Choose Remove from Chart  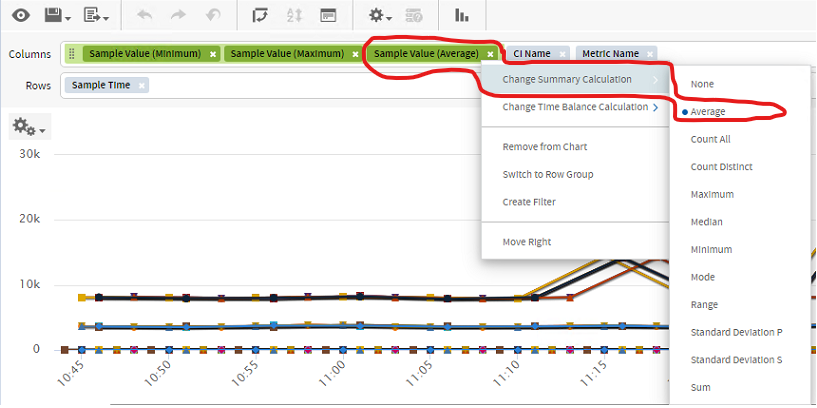pos(544,147)
